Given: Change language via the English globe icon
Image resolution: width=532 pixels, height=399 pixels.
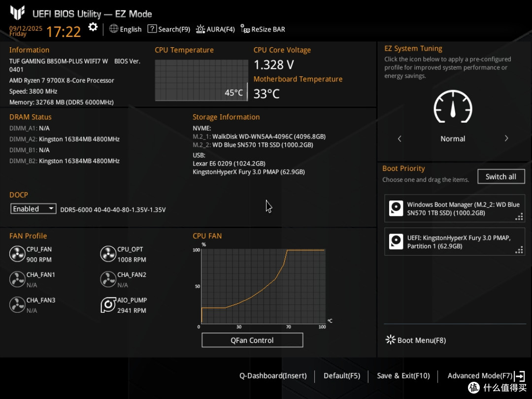Looking at the screenshot, I should (x=125, y=29).
